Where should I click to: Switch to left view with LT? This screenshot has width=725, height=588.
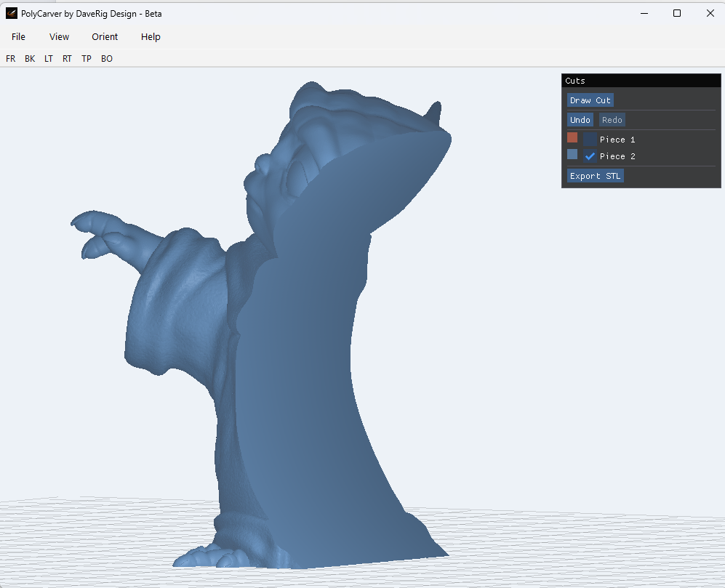click(49, 59)
